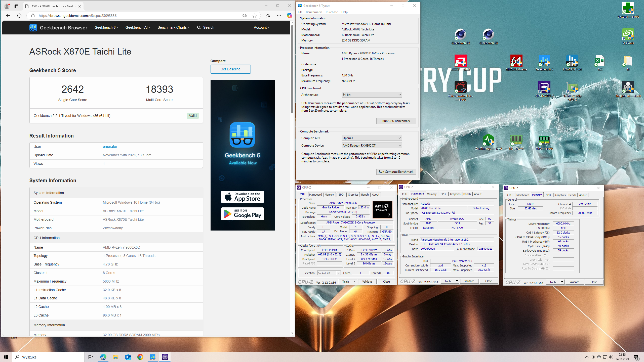Open Cinebench 23 desktop icon
The width and height of the screenshot is (644, 362).
(488, 37)
